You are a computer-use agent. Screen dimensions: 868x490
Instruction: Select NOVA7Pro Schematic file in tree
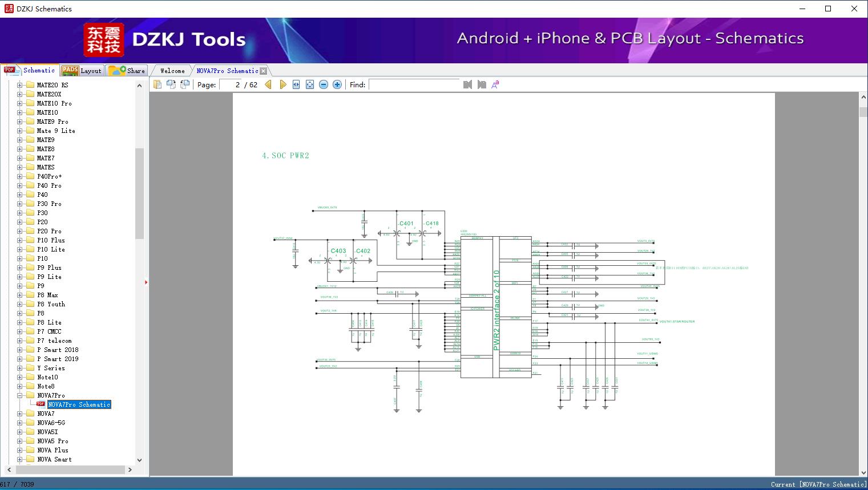pyautogui.click(x=79, y=404)
